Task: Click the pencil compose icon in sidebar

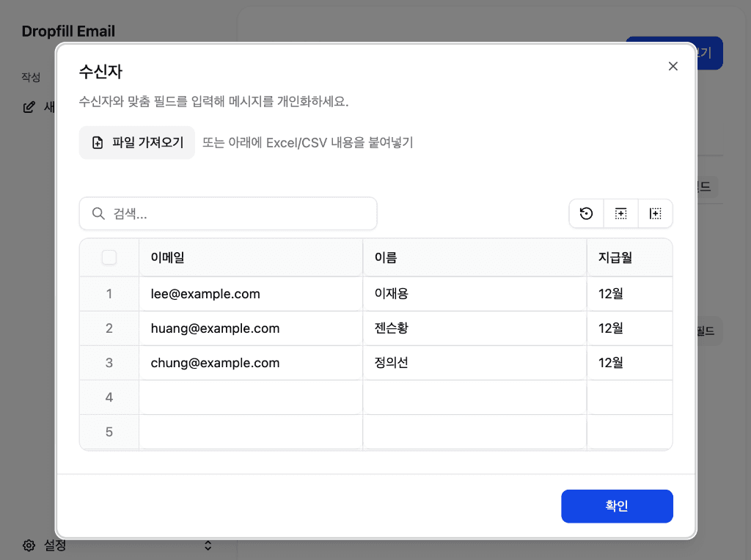Action: click(x=29, y=107)
